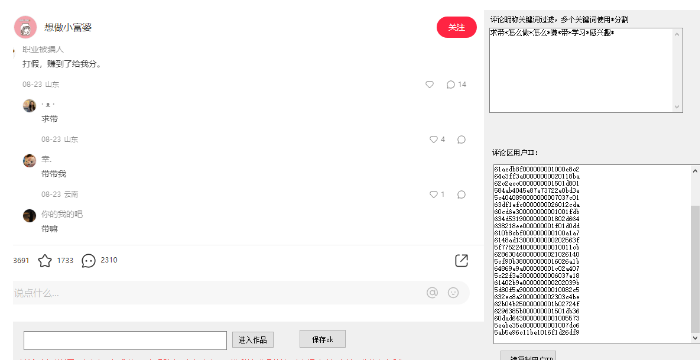Viewport: 700px width, 360px height.
Task: Focus the comment keyword filter textbox
Action: pos(581,70)
